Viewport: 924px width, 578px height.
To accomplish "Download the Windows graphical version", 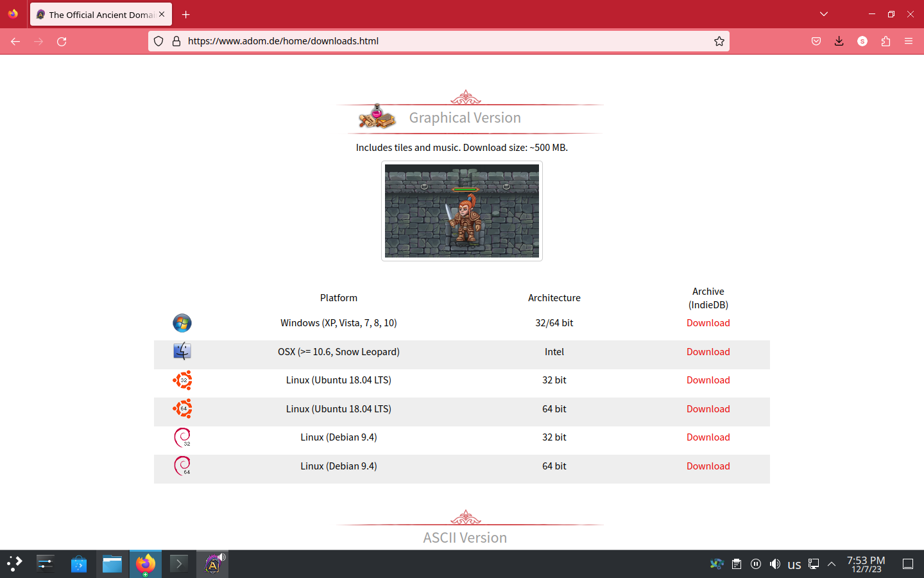I will [x=708, y=323].
